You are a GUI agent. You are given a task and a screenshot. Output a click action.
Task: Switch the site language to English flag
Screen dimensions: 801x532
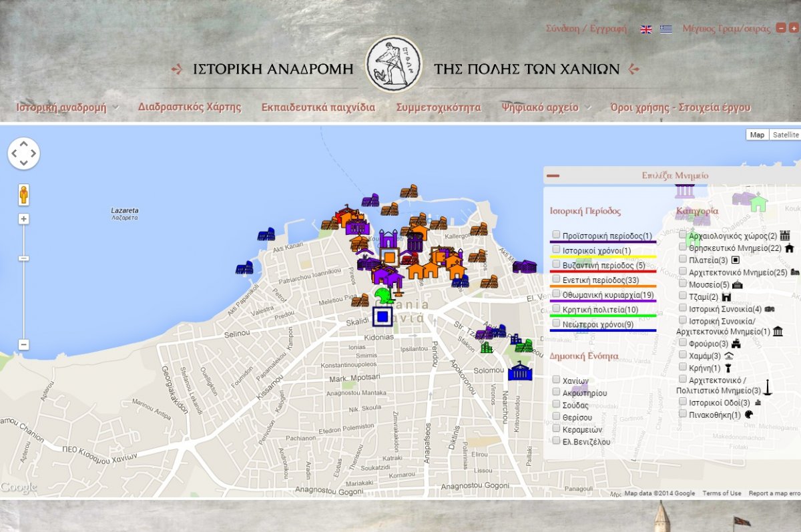[646, 29]
